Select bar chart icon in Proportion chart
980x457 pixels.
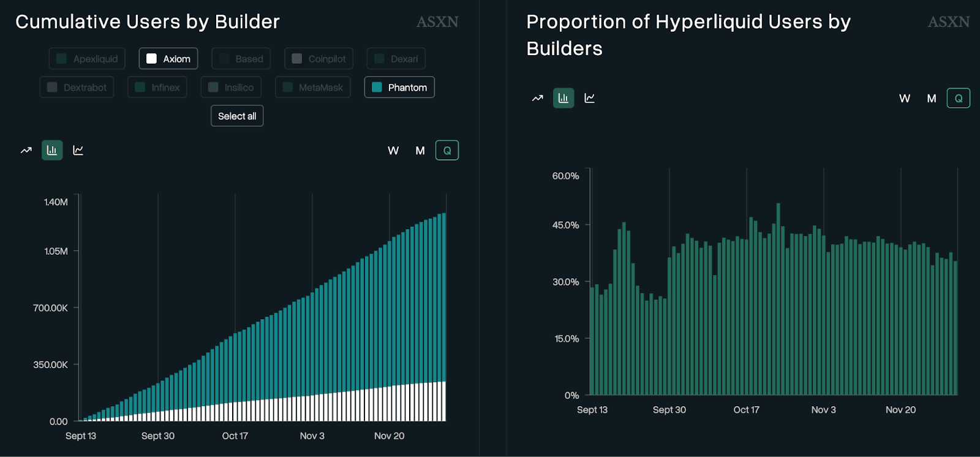tap(563, 98)
